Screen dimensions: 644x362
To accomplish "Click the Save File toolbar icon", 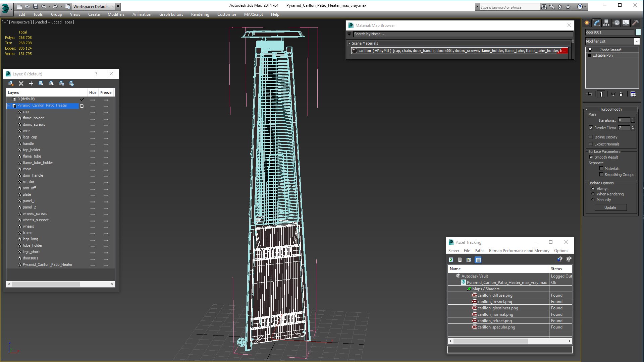I will [x=35, y=6].
